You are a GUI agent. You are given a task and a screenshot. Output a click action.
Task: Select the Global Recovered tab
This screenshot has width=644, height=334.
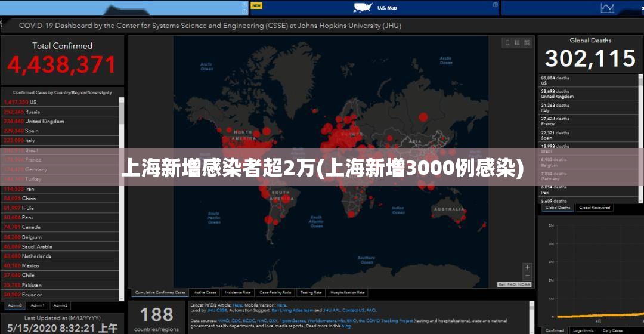pos(595,208)
